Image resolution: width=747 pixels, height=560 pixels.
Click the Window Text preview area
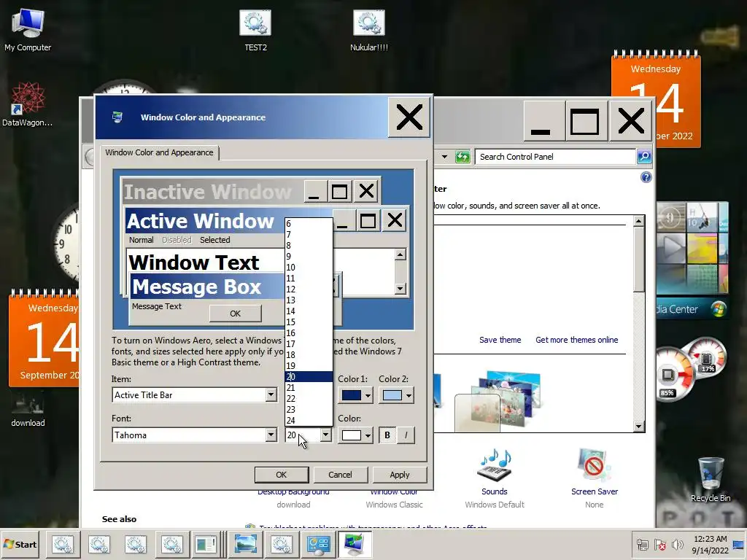[194, 262]
